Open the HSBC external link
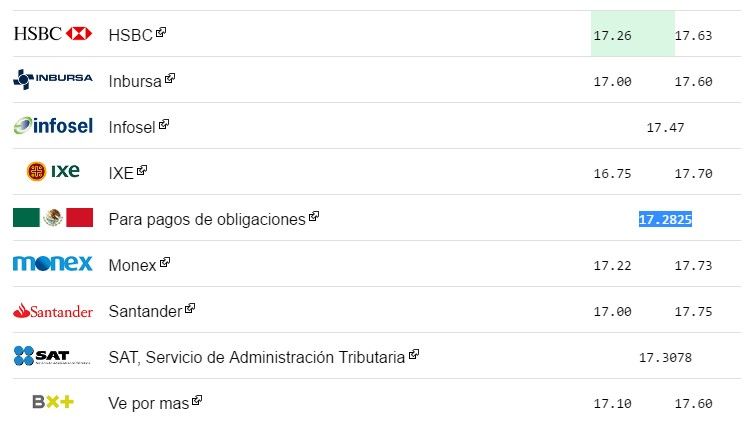This screenshot has width=752, height=421. (x=130, y=35)
